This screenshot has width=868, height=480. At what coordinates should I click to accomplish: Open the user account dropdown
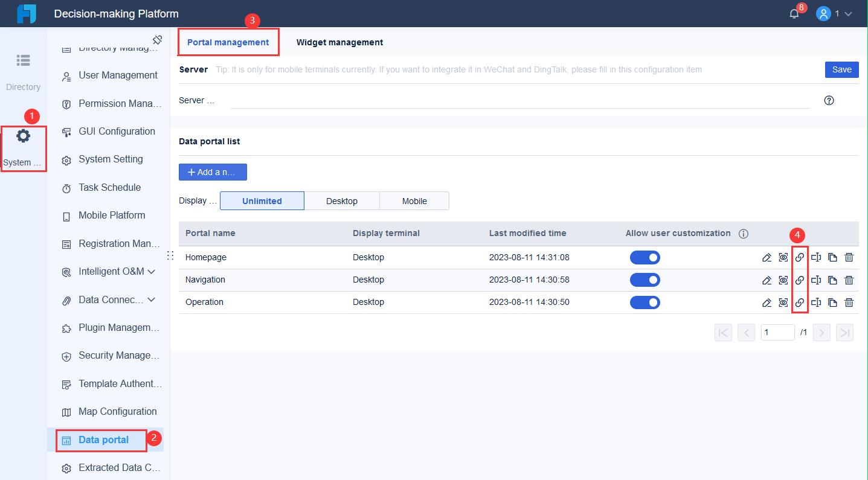tap(847, 13)
